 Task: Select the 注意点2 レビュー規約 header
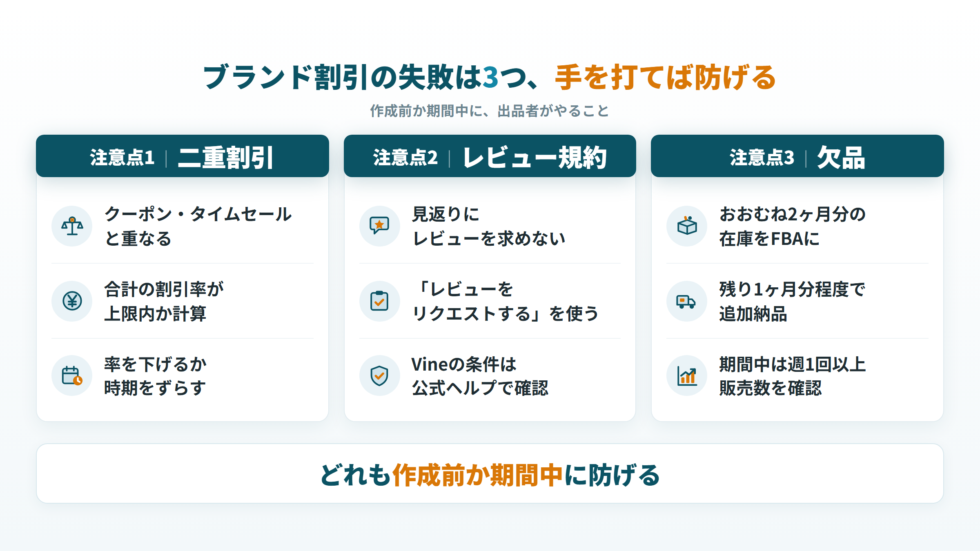click(x=490, y=156)
